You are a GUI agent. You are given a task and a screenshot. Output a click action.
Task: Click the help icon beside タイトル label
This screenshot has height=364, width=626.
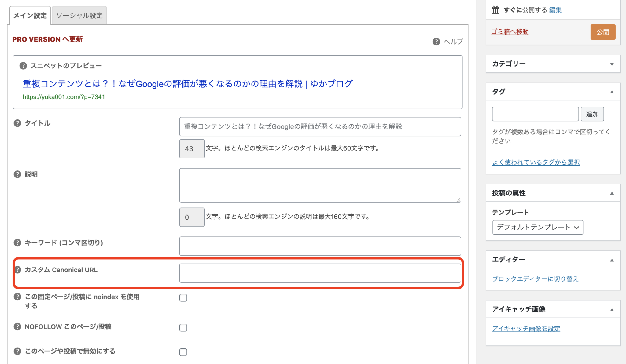click(x=17, y=123)
